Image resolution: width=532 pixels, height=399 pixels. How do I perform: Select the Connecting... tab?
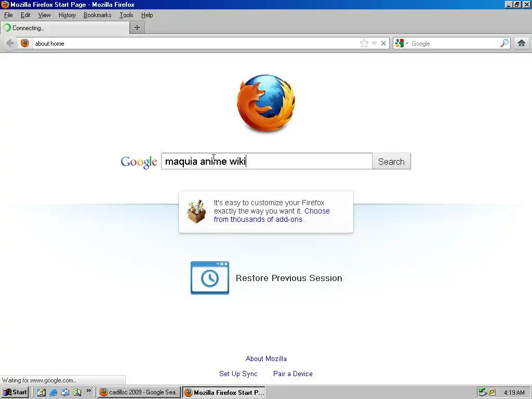point(65,28)
